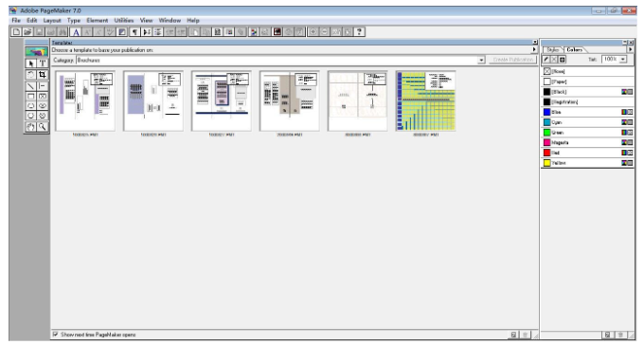Click the Zoom In toolbar icon
This screenshot has width=644, height=345.
[x=313, y=31]
